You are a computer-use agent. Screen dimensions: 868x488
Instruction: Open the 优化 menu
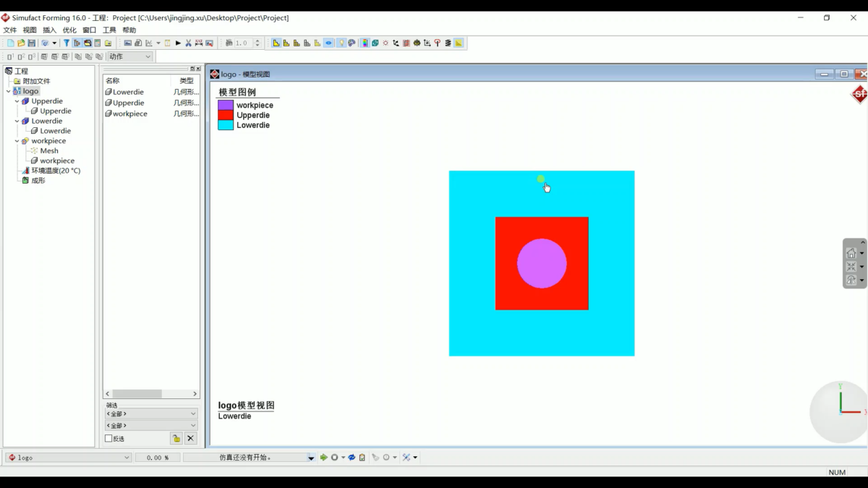click(69, 30)
